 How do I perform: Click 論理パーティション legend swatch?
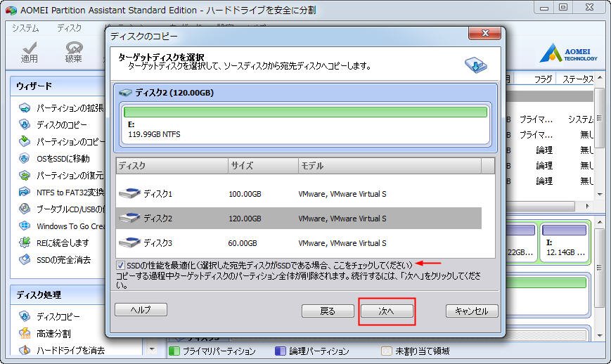point(280,351)
